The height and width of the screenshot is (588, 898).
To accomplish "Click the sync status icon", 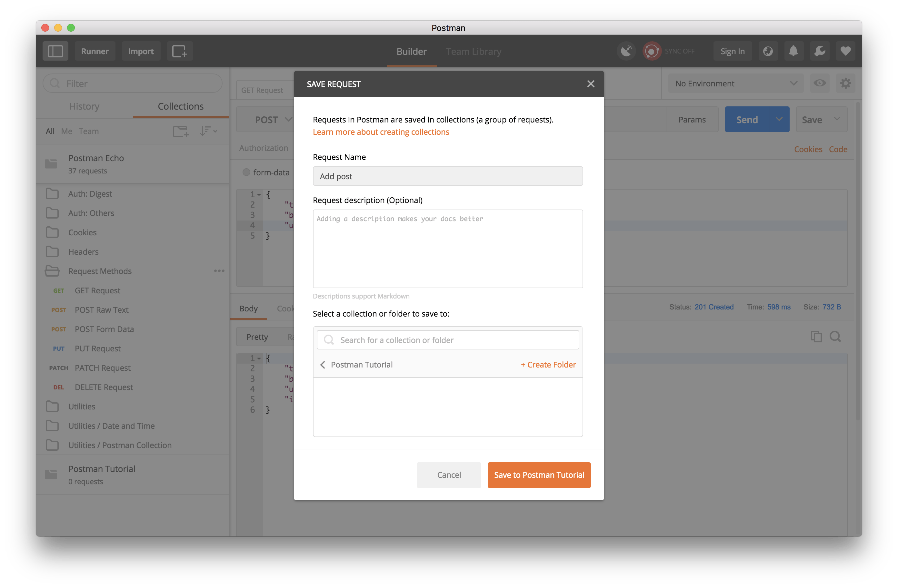I will (x=652, y=51).
